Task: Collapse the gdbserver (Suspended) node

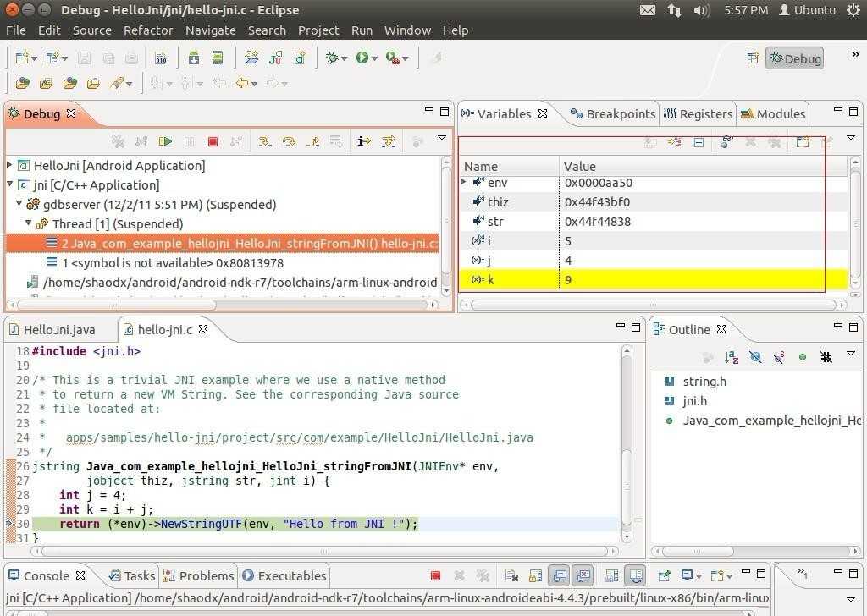Action: (19, 203)
